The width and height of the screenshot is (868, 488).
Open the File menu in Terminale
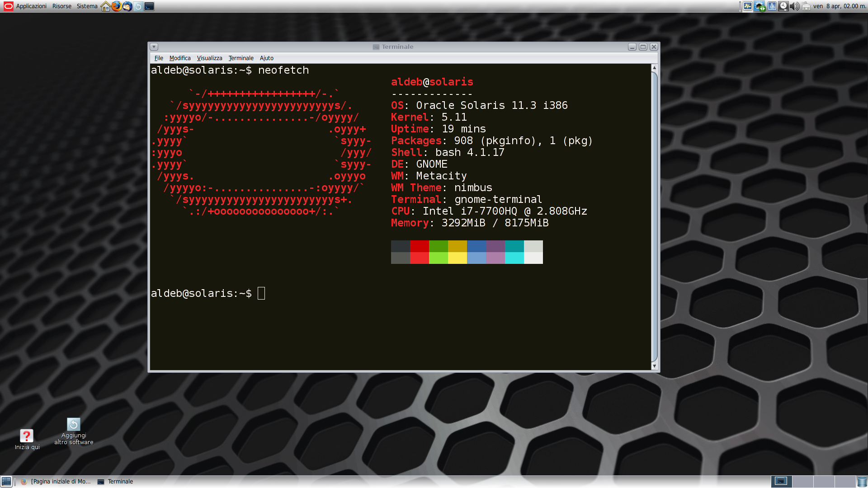point(159,58)
